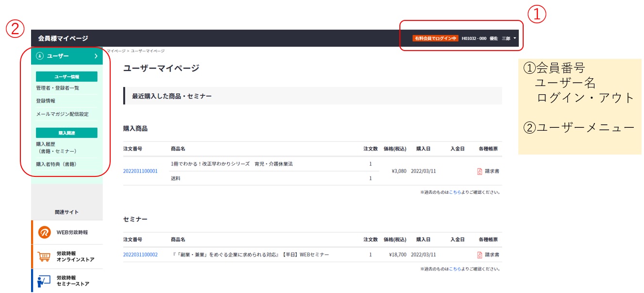
Task: Open 請求書 for the ¥18,700 seminar order
Action: tap(492, 255)
